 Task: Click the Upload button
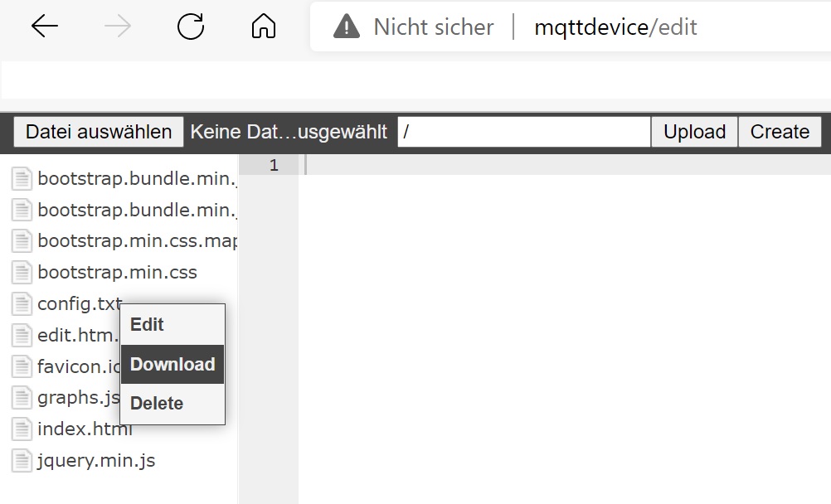694,132
